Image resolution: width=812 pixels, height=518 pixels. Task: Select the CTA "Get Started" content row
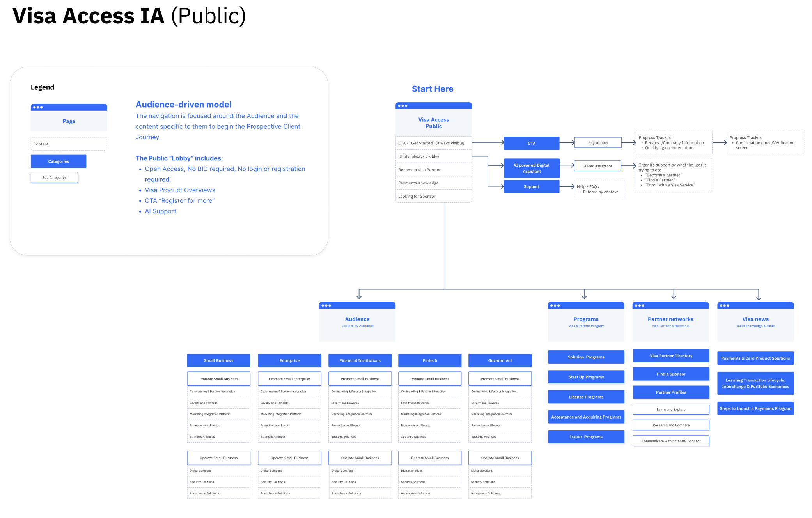coord(433,143)
